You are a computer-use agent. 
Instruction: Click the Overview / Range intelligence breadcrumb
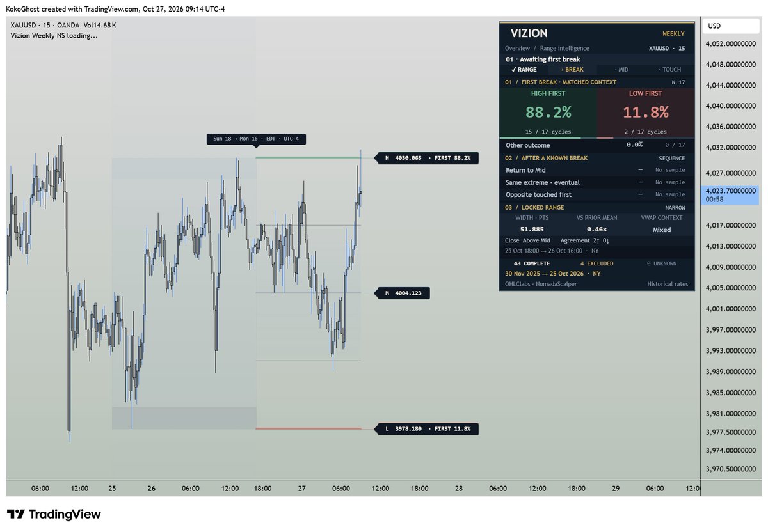click(547, 48)
